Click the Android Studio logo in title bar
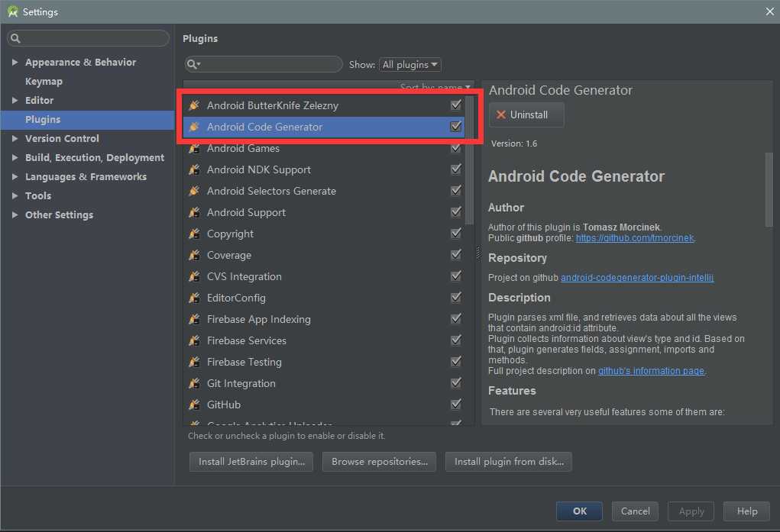The height and width of the screenshot is (532, 780). pos(12,11)
